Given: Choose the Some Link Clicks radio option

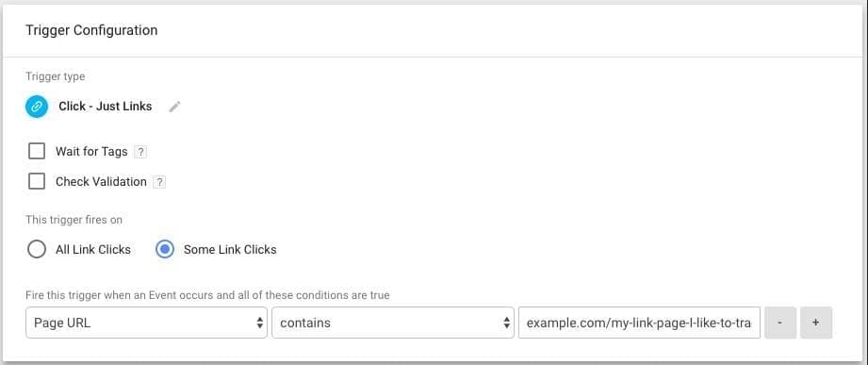Looking at the screenshot, I should tap(164, 250).
